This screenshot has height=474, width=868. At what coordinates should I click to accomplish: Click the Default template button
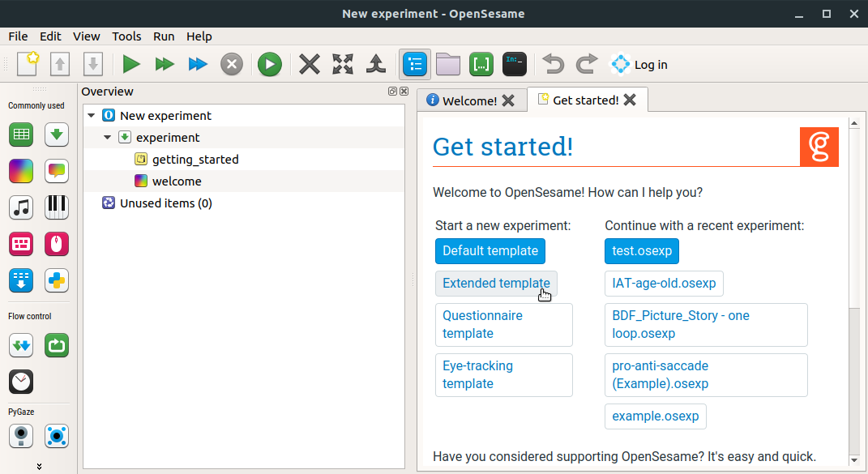click(490, 251)
